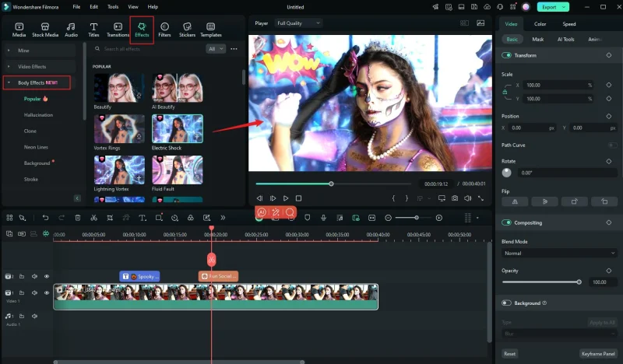Flip the clip horizontally
623x364 pixels.
515,201
